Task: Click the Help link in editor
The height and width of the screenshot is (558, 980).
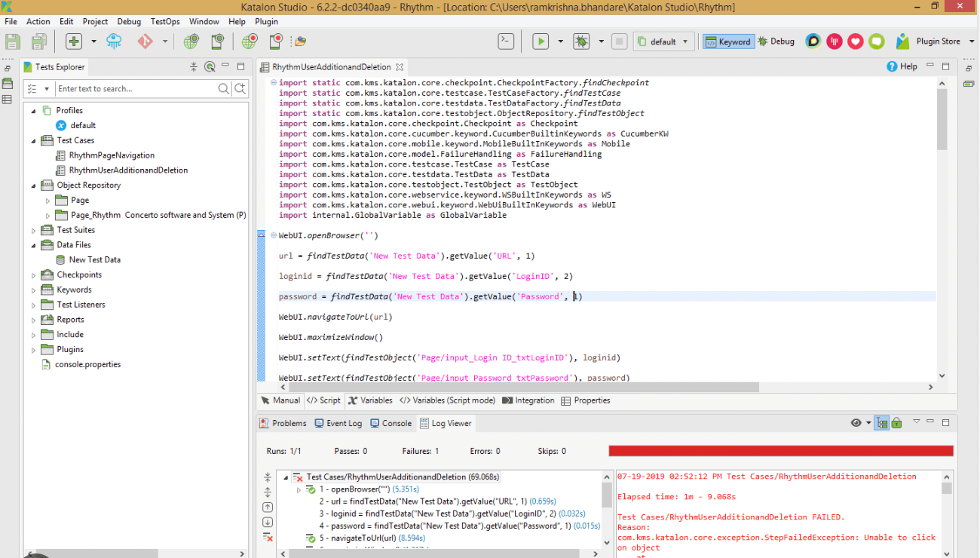Action: coord(902,66)
